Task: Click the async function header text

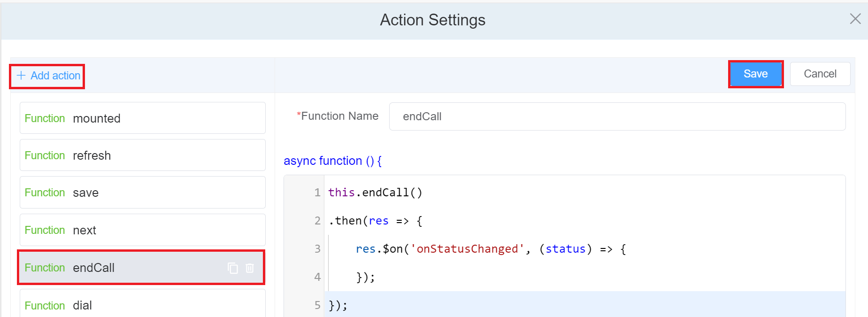Action: coord(332,161)
